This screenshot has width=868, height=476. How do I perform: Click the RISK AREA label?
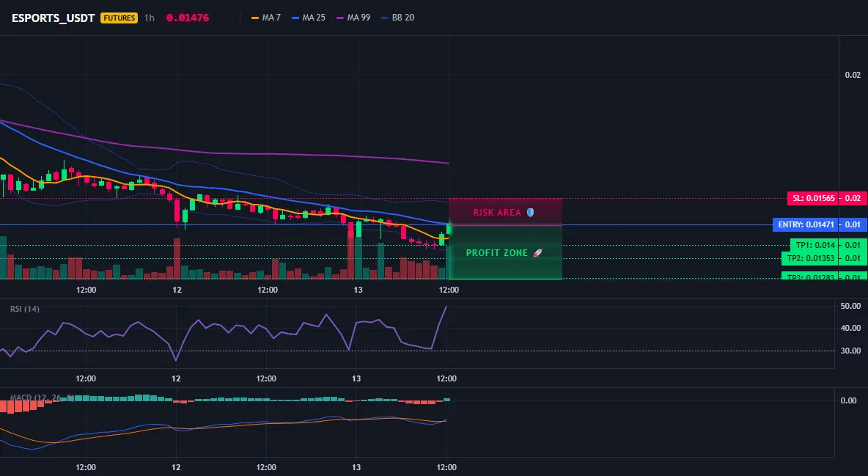point(497,212)
